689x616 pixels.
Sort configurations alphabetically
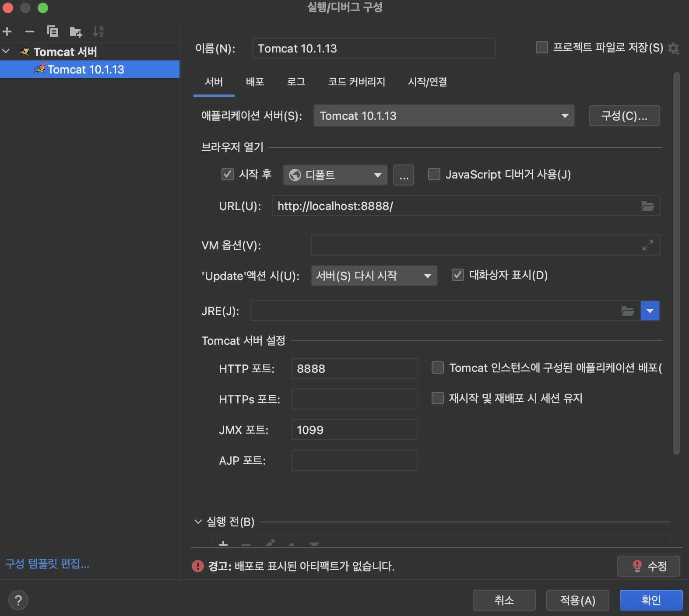point(98,31)
